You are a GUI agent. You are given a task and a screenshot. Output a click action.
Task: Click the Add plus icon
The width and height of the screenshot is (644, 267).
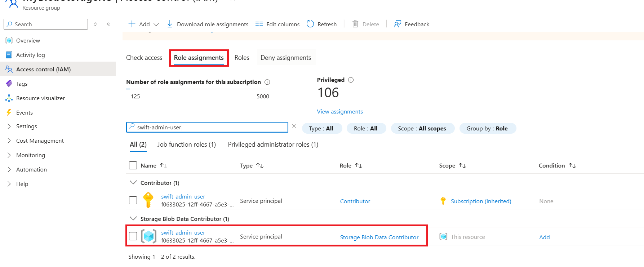(x=132, y=24)
